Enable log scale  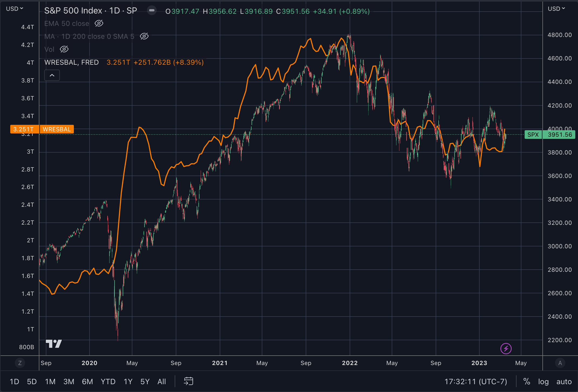(x=543, y=381)
